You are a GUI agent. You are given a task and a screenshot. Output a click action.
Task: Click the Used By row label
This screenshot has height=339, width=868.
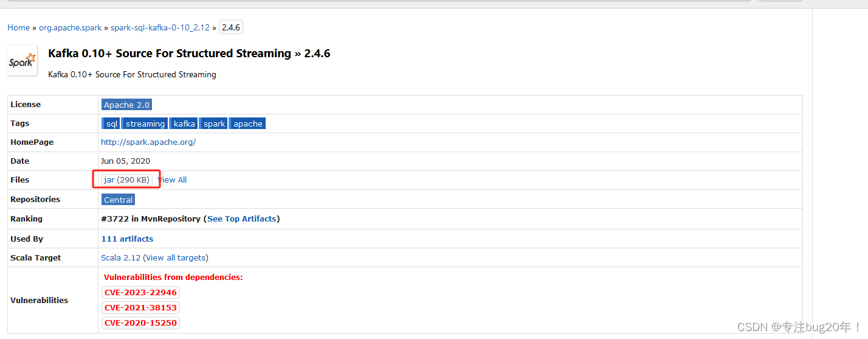[27, 239]
